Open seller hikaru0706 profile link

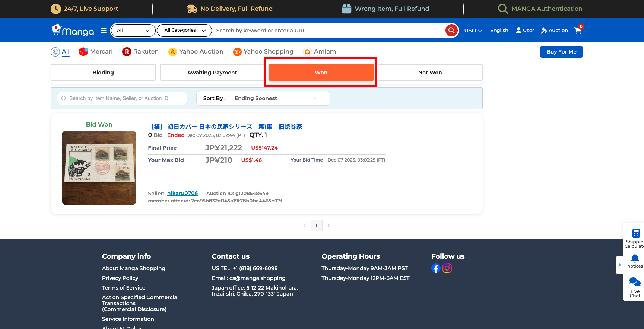click(183, 193)
